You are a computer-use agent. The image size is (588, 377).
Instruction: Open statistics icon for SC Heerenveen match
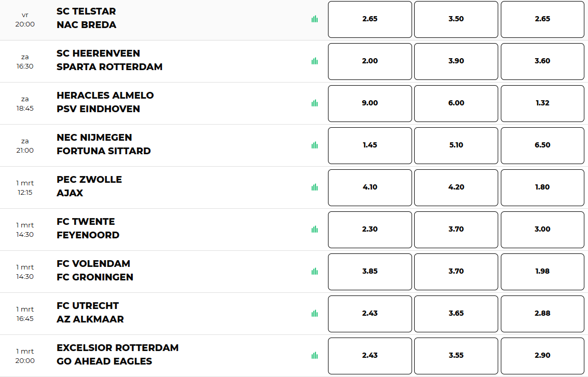click(314, 61)
